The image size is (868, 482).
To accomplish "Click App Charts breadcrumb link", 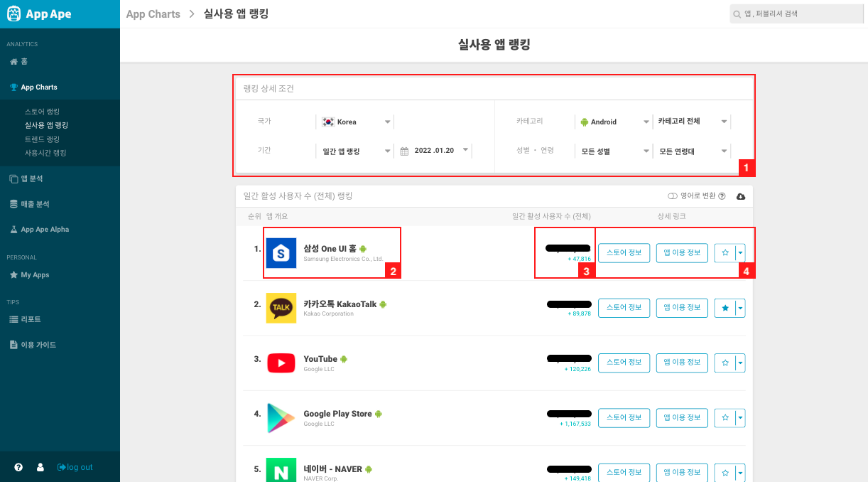I will click(153, 14).
